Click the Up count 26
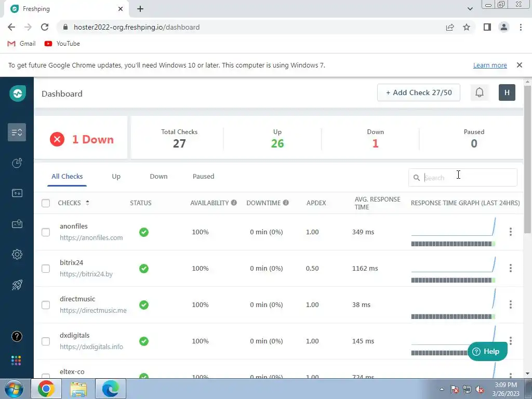The height and width of the screenshot is (399, 532). [x=277, y=143]
